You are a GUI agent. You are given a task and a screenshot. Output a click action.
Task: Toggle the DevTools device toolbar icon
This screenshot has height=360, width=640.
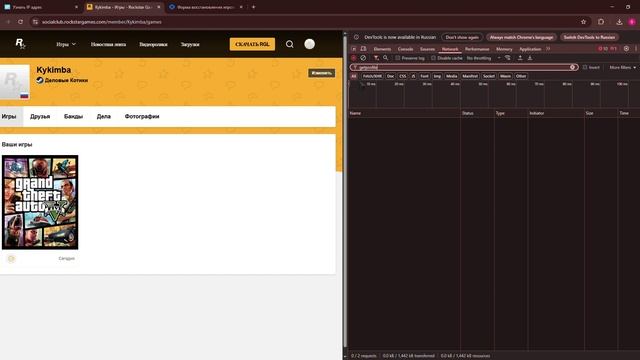(x=363, y=49)
